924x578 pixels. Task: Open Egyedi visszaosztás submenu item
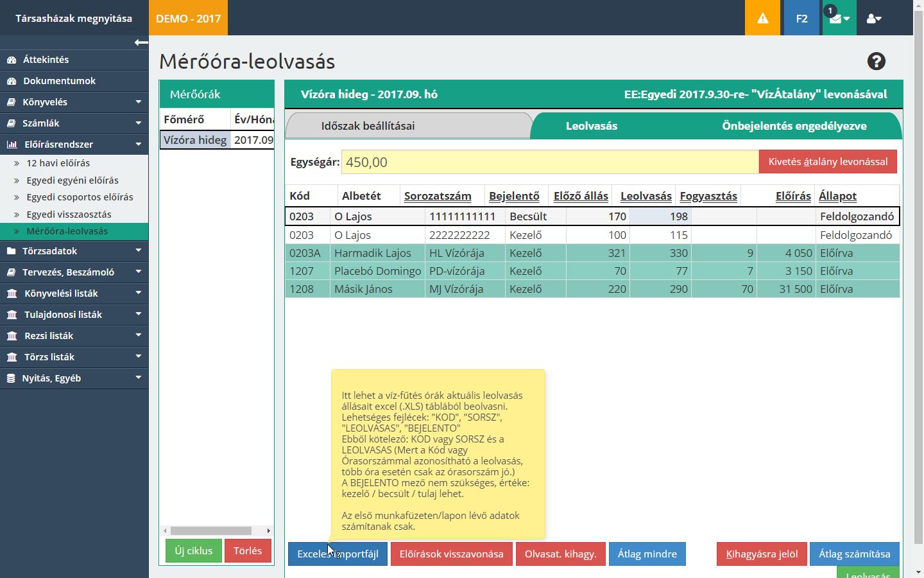[69, 215]
